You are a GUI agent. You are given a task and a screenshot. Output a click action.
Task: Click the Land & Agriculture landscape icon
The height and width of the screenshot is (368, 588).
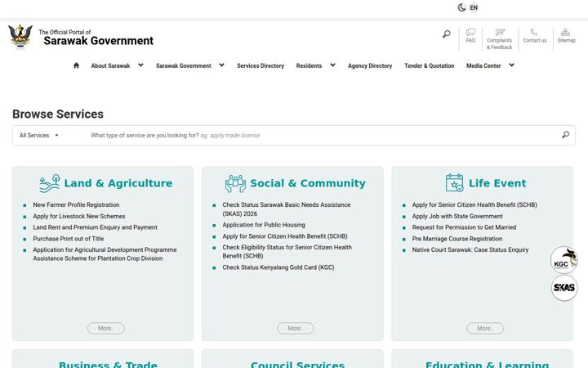pos(50,184)
